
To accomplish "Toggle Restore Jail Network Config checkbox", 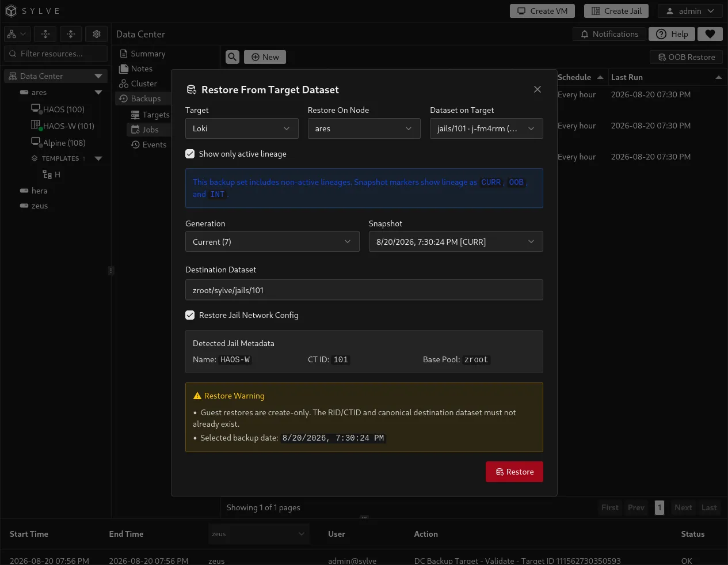I will [190, 315].
